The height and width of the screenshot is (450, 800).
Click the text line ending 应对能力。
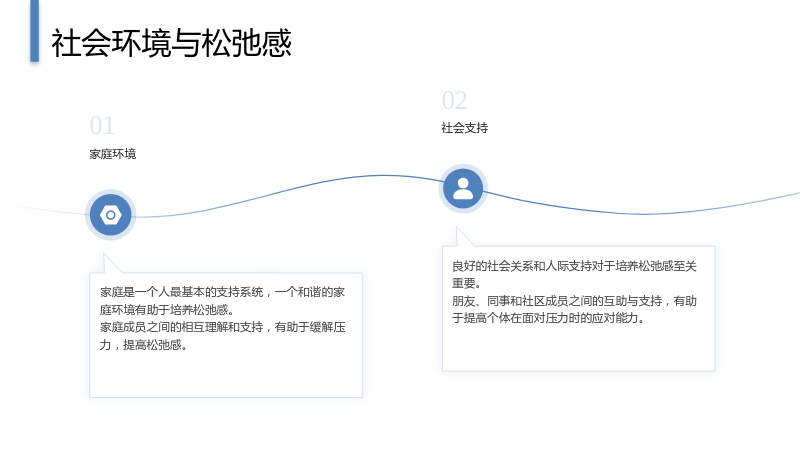[548, 318]
